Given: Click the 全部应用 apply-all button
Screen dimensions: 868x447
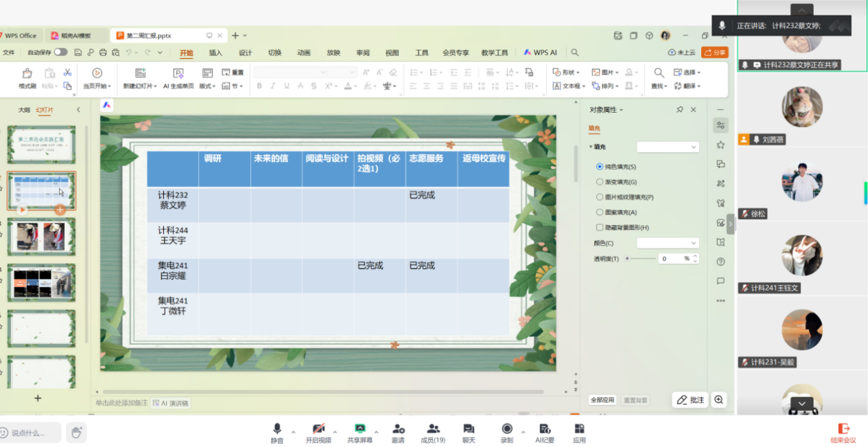Looking at the screenshot, I should 602,400.
